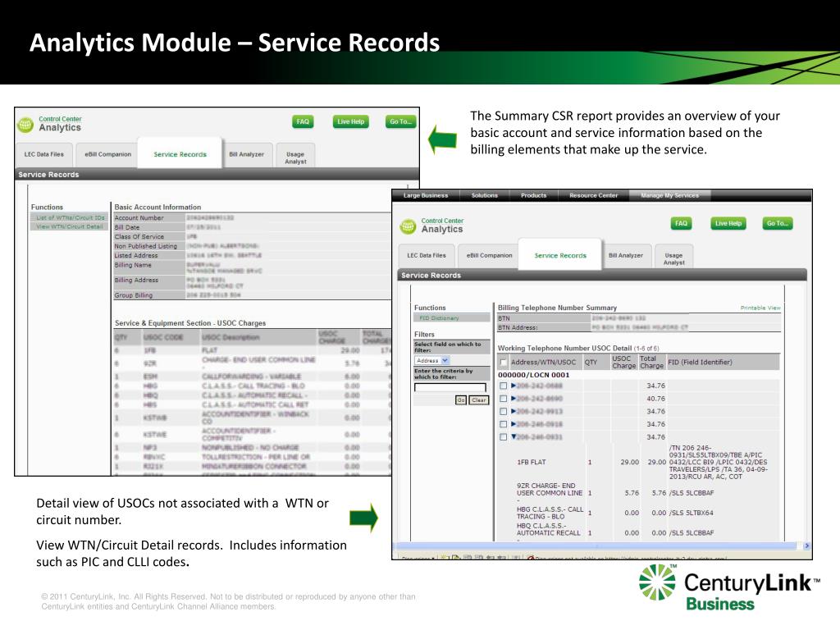Click the FAQ button in the back window
The image size is (840, 630).
(303, 121)
